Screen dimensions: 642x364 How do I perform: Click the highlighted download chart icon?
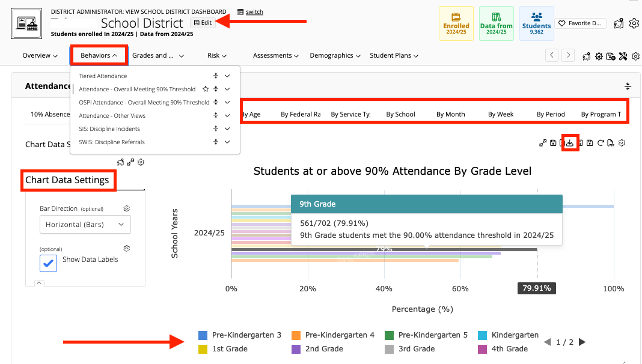[570, 143]
